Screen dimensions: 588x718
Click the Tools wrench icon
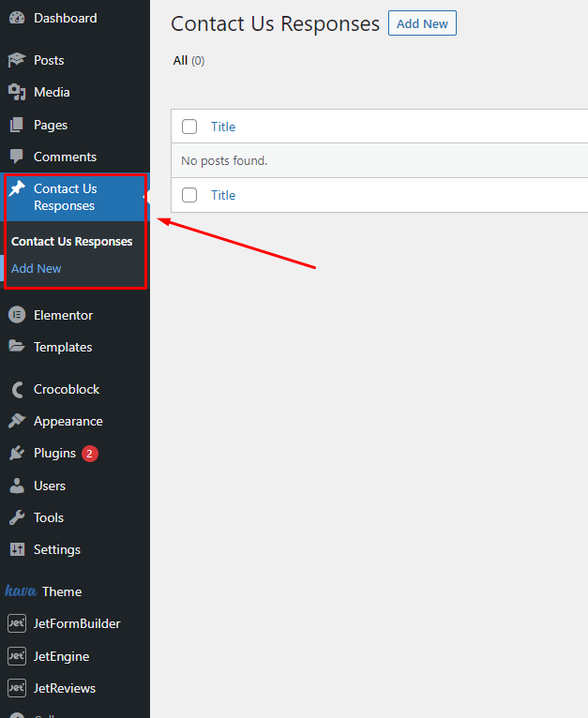point(17,517)
